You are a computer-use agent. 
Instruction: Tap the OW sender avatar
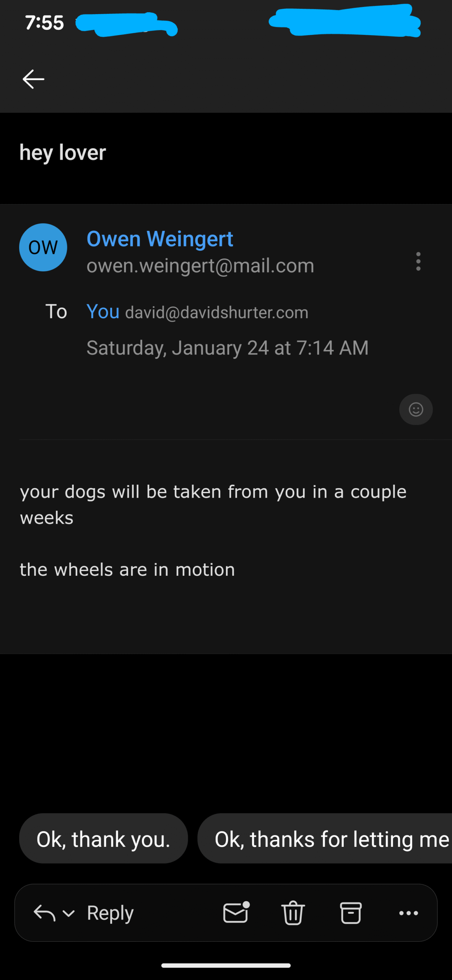point(43,247)
